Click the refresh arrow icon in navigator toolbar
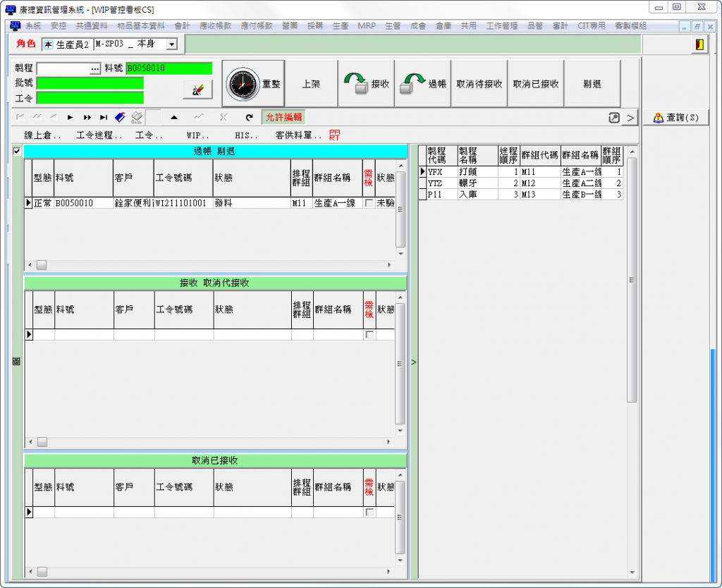The width and height of the screenshot is (722, 588). click(x=249, y=117)
